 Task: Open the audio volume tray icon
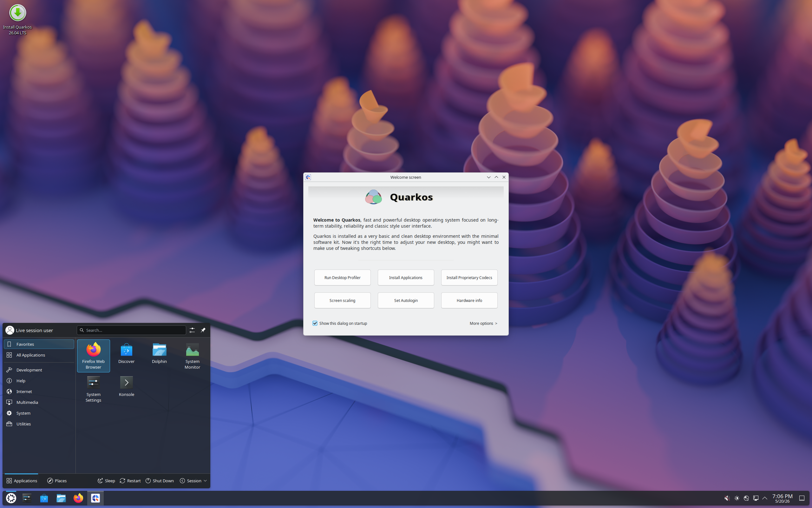(x=727, y=498)
